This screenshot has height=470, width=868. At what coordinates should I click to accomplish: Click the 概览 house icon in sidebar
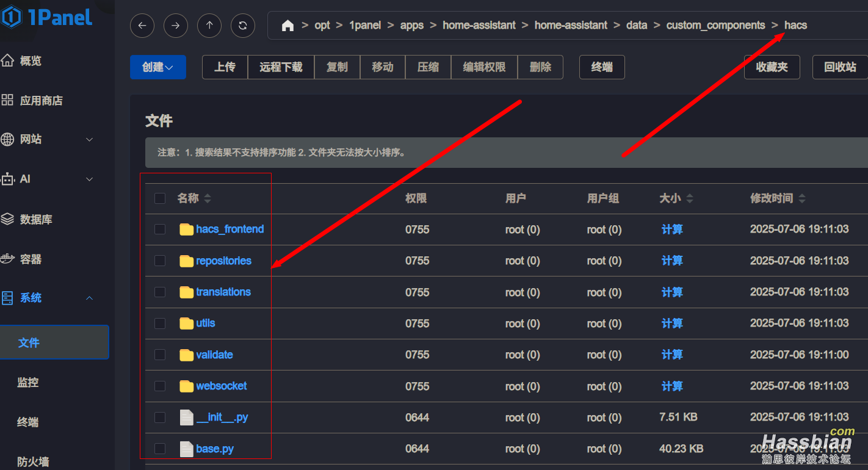[x=7, y=60]
